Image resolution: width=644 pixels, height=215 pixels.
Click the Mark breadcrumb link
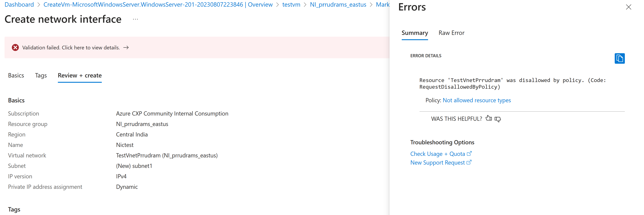383,5
